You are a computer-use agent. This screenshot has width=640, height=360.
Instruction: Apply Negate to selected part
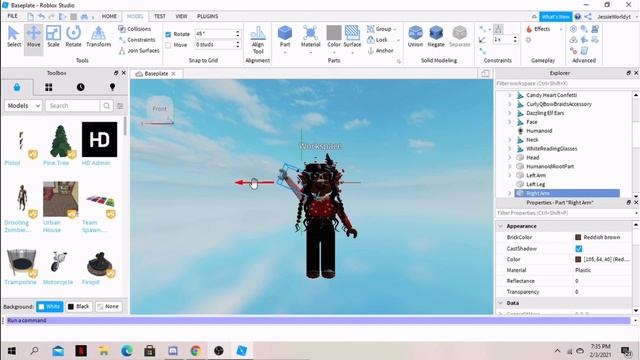click(436, 36)
